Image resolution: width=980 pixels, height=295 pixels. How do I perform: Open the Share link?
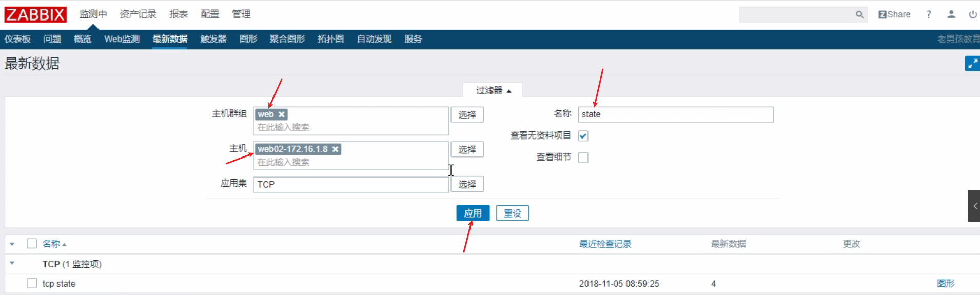[x=894, y=14]
